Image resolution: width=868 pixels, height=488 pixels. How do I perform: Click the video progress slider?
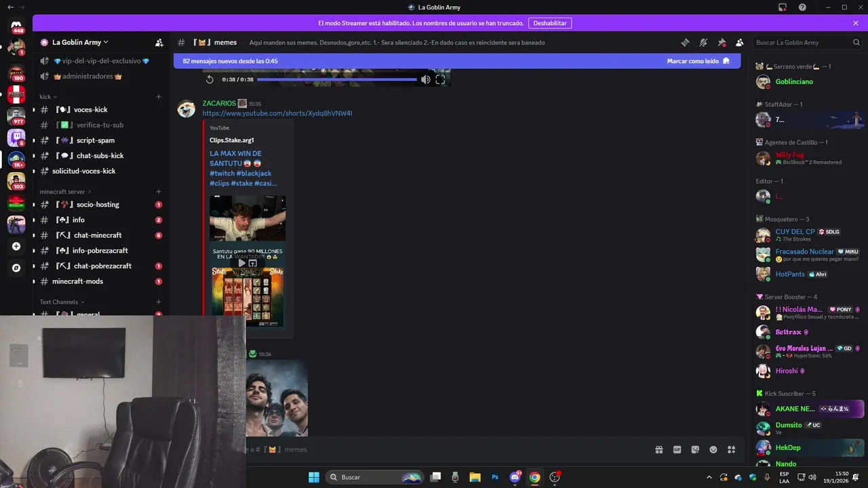click(337, 79)
